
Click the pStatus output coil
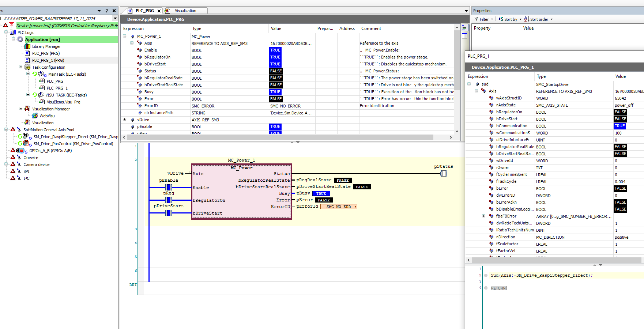[444, 173]
